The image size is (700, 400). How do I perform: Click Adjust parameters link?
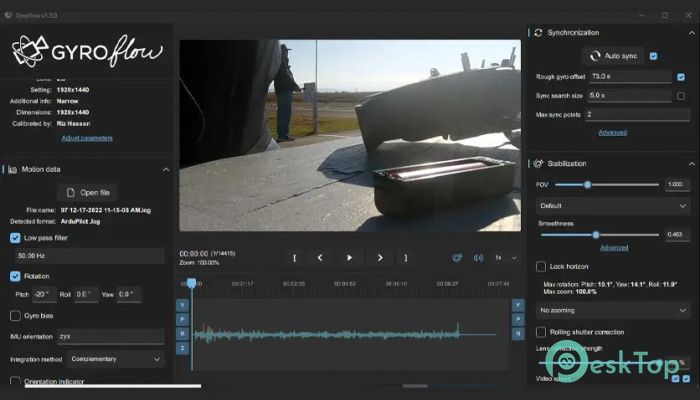coord(87,138)
